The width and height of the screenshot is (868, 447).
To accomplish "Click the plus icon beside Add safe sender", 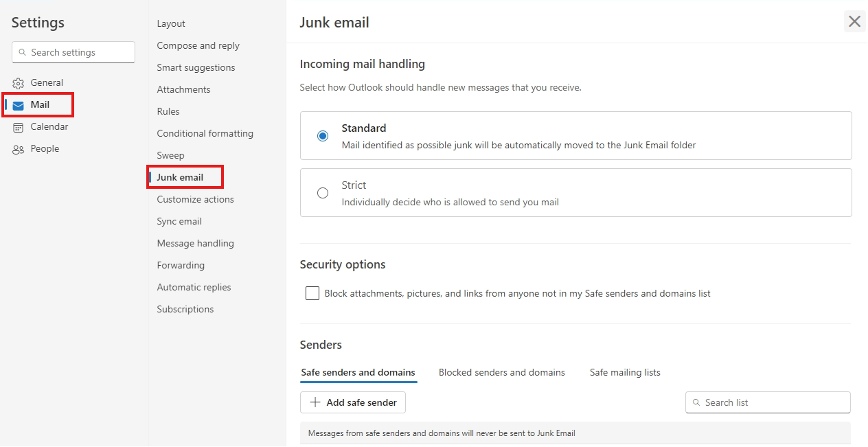I will coord(315,402).
